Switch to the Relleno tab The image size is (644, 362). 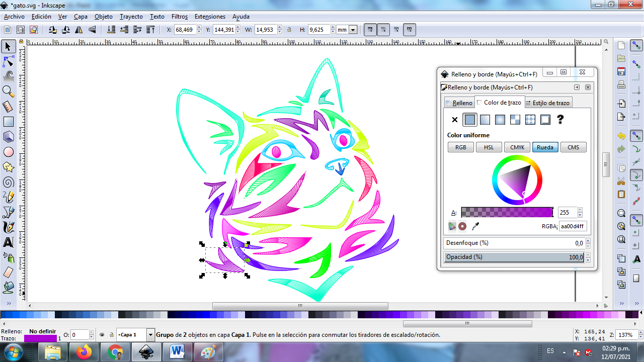click(459, 103)
